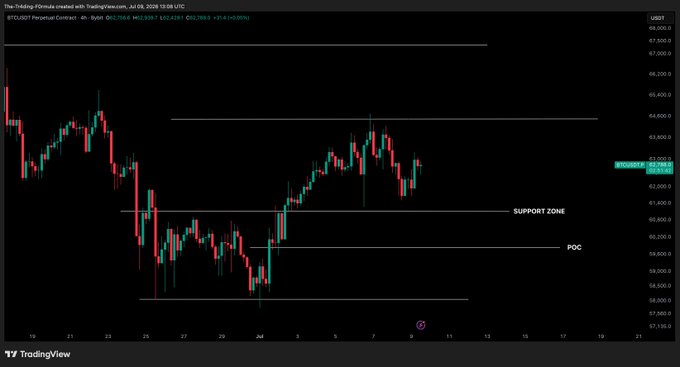680x367 pixels.
Task: Click the TradingView logo at the bottom
Action: pyautogui.click(x=37, y=354)
